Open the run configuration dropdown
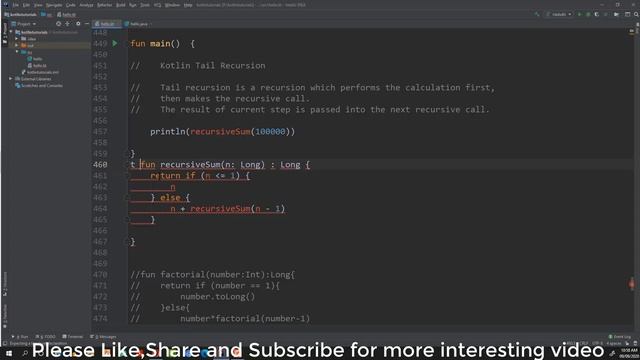Viewport: 640px width, 360px height. coord(559,14)
